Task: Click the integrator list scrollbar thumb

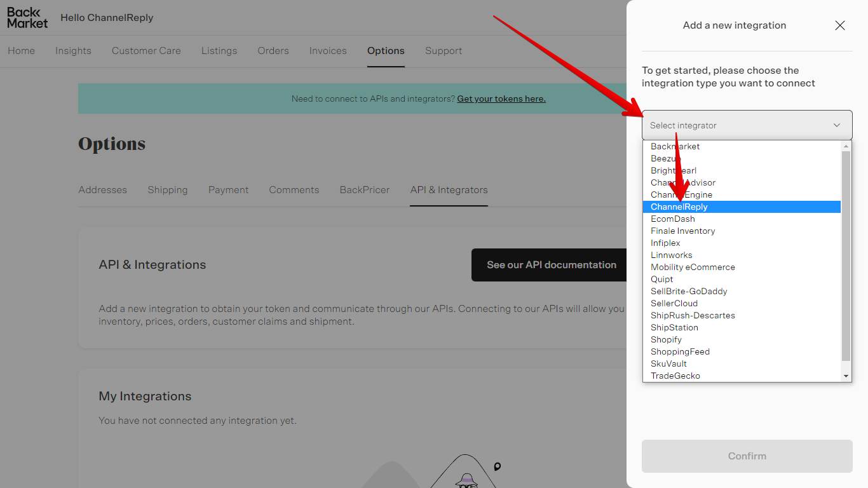Action: [x=846, y=256]
